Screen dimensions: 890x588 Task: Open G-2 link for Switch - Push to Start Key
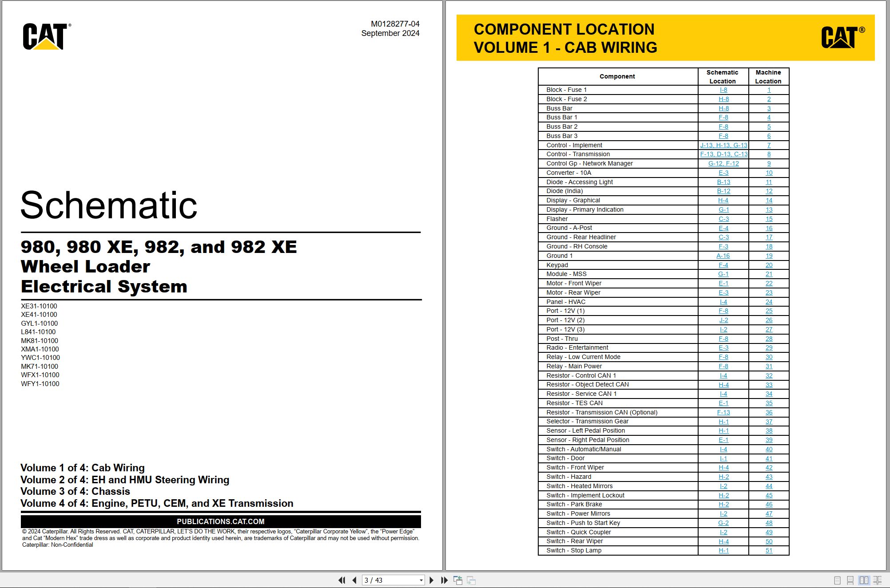pos(723,523)
